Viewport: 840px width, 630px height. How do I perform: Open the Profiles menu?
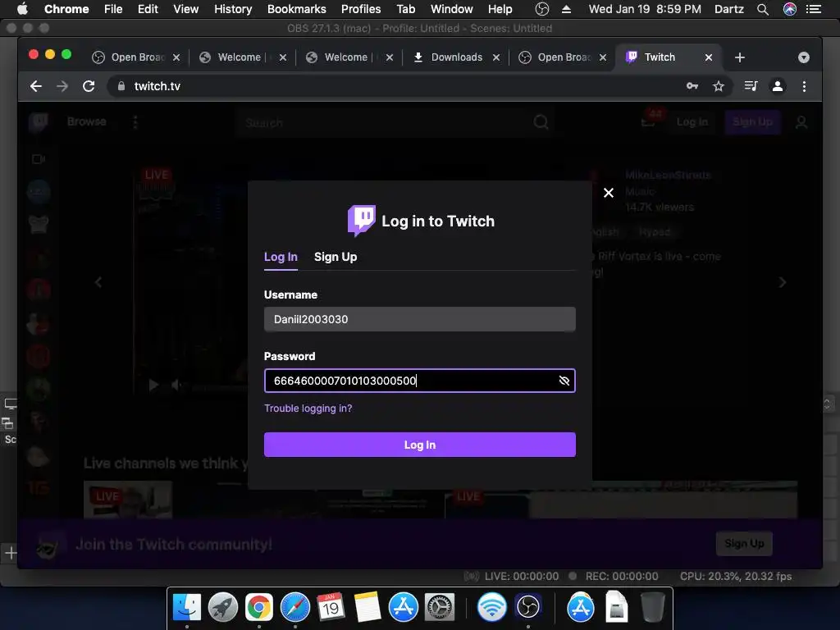361,9
